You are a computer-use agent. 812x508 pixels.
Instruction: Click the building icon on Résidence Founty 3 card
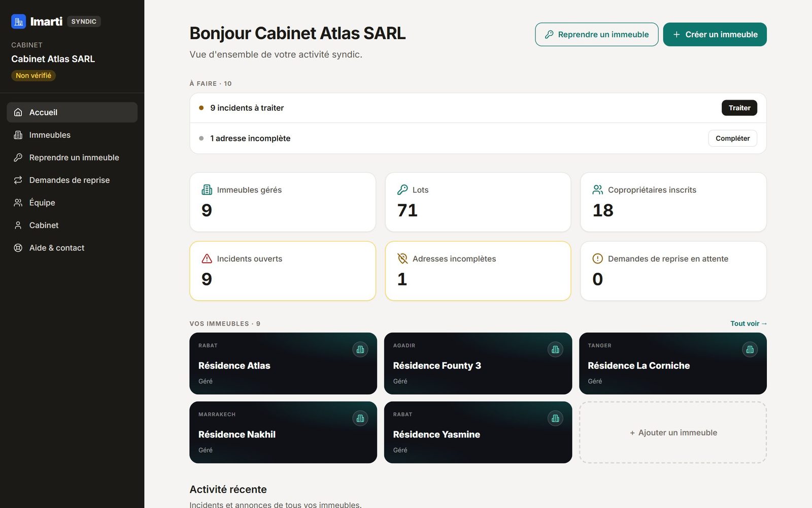pos(555,350)
